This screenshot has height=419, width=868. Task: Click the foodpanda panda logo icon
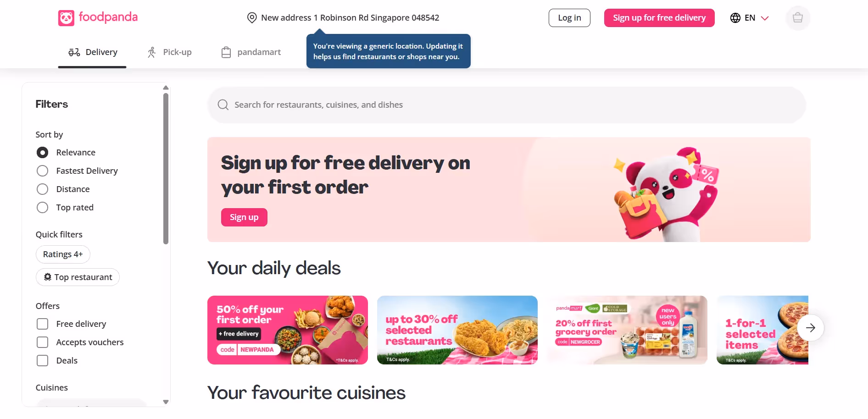66,18
